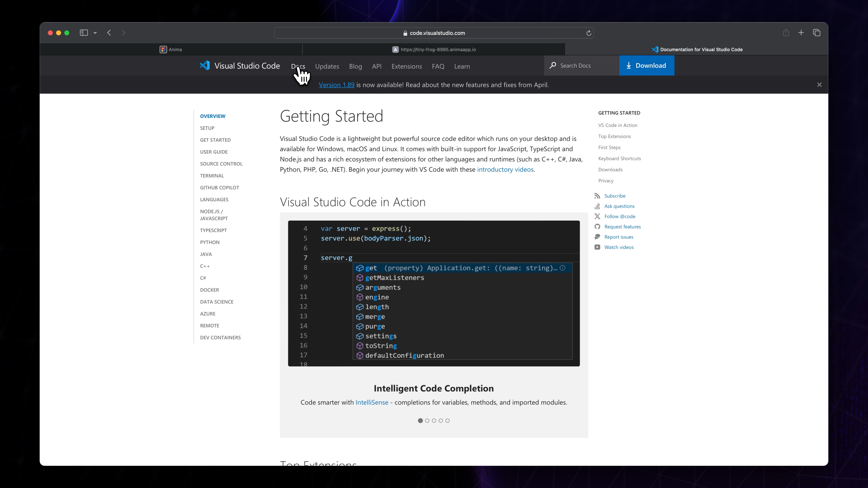
Task: Open the Extensions menu item
Action: pyautogui.click(x=406, y=66)
